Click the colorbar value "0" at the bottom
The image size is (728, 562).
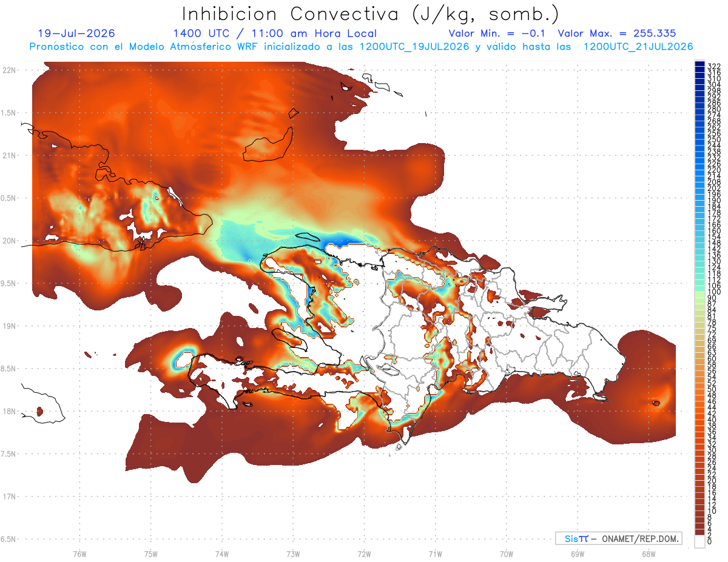pos(709,543)
